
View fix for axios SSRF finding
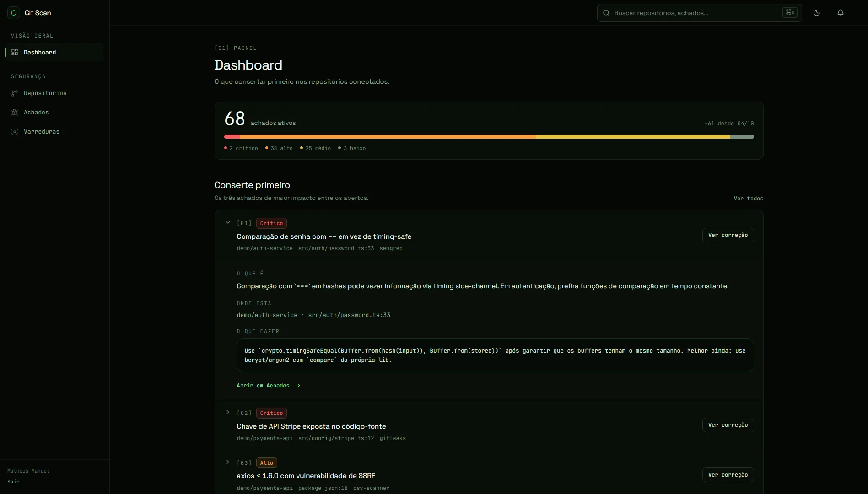coord(728,475)
